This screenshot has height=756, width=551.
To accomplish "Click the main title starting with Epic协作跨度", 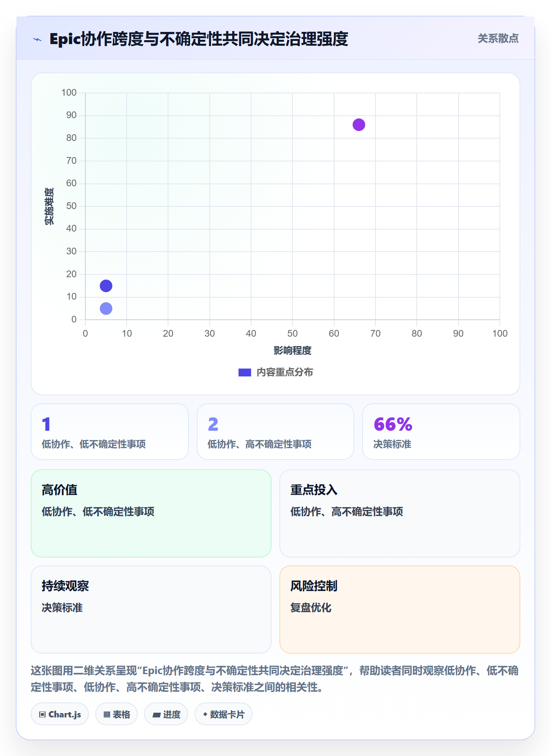I will (199, 39).
